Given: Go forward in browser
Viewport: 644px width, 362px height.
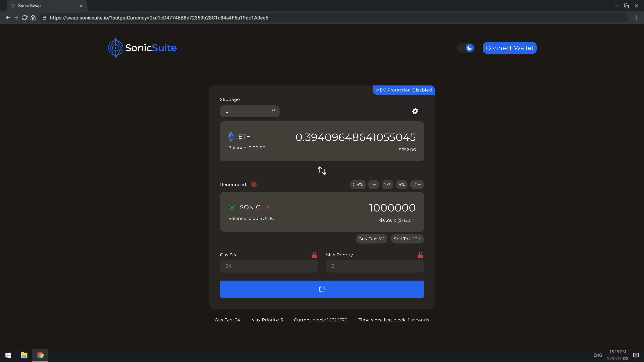Looking at the screenshot, I should coord(16,18).
